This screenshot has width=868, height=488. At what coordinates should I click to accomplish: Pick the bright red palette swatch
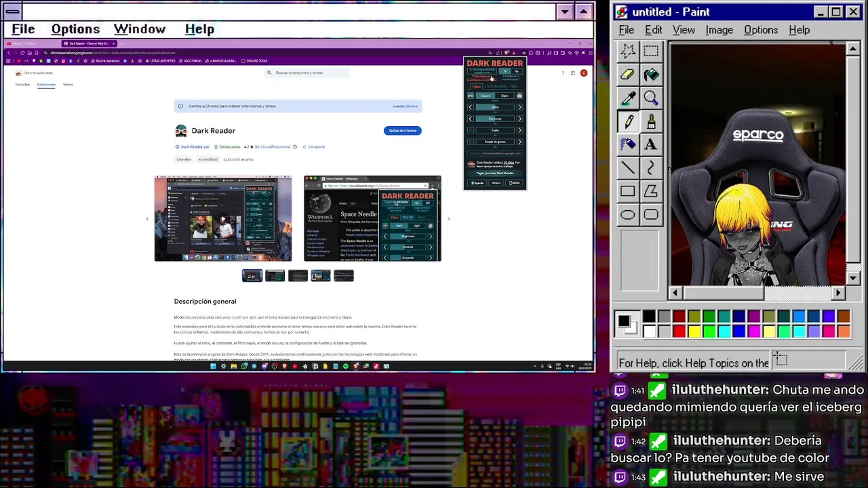679,331
